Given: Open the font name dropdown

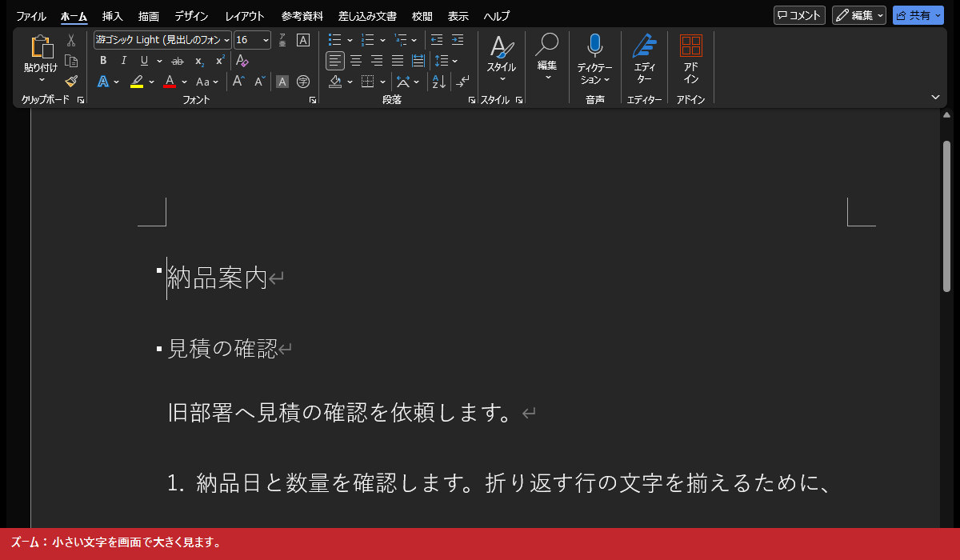Looking at the screenshot, I should (227, 40).
